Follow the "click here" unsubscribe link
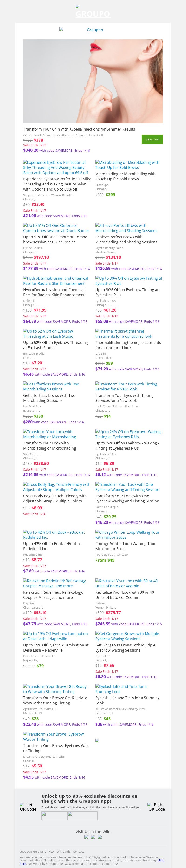 coord(161,860)
